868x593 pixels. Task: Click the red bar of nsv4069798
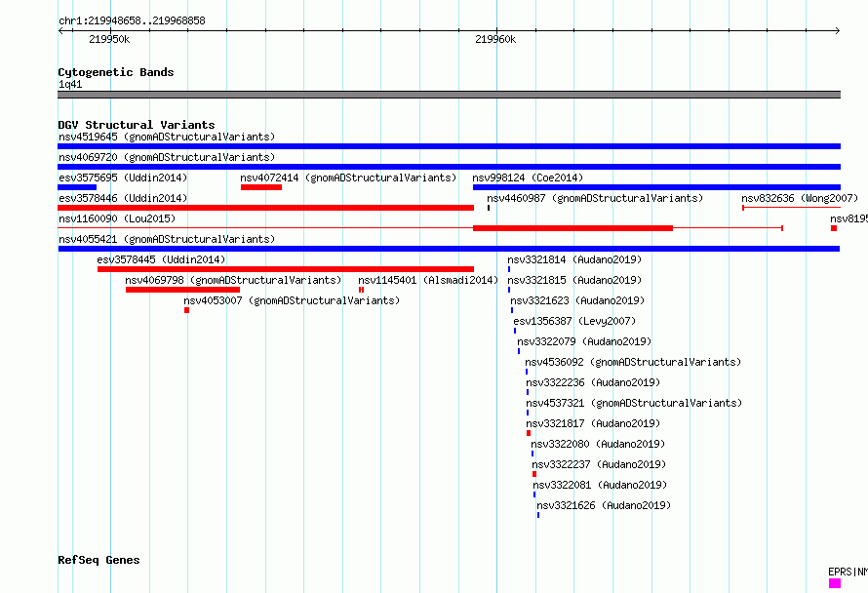182,290
